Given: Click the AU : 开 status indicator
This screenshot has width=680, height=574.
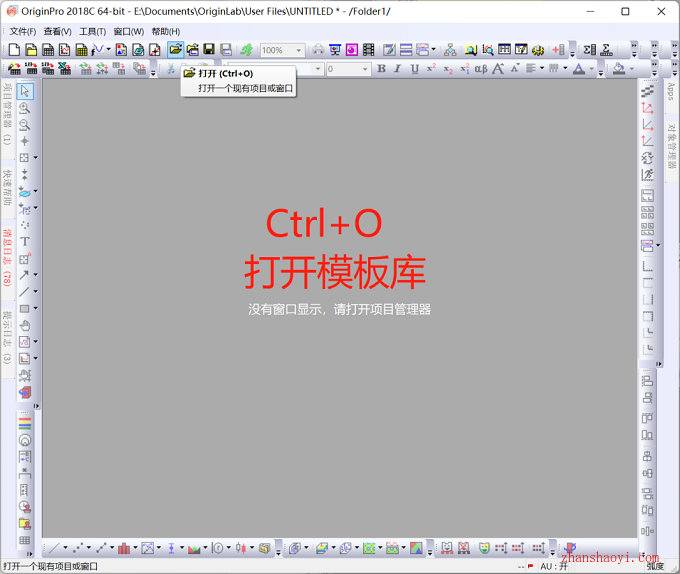Looking at the screenshot, I should coord(554,566).
